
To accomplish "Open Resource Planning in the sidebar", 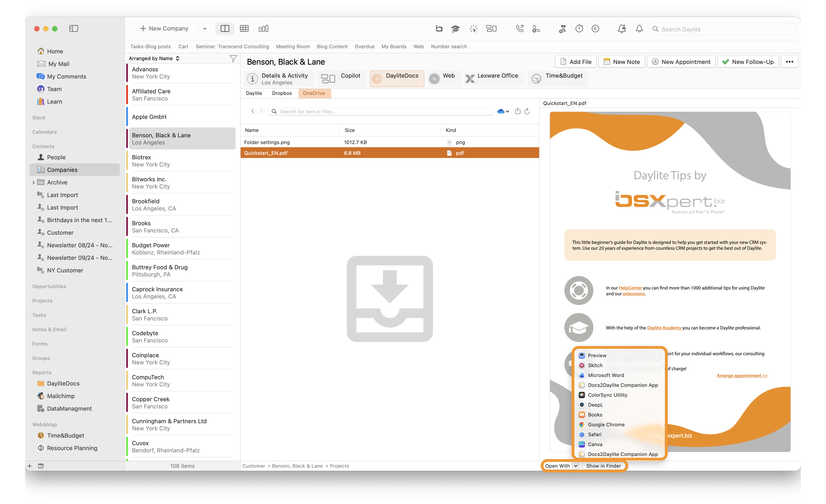I will (72, 448).
